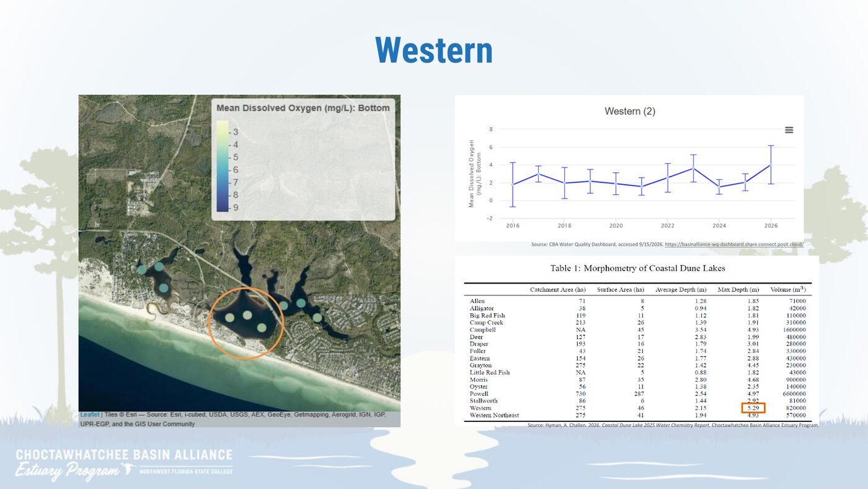Click Powell's volume value 6600000
The height and width of the screenshot is (489, 868).
[792, 394]
